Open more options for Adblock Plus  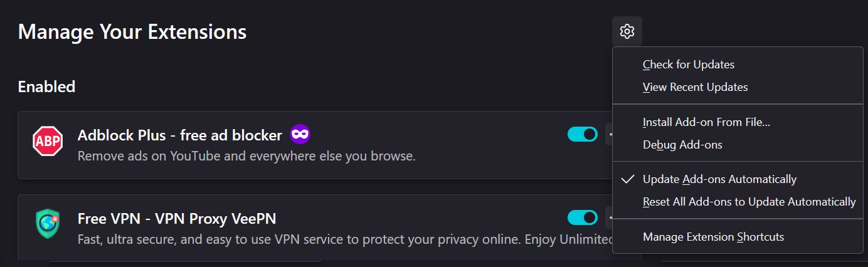coord(610,134)
